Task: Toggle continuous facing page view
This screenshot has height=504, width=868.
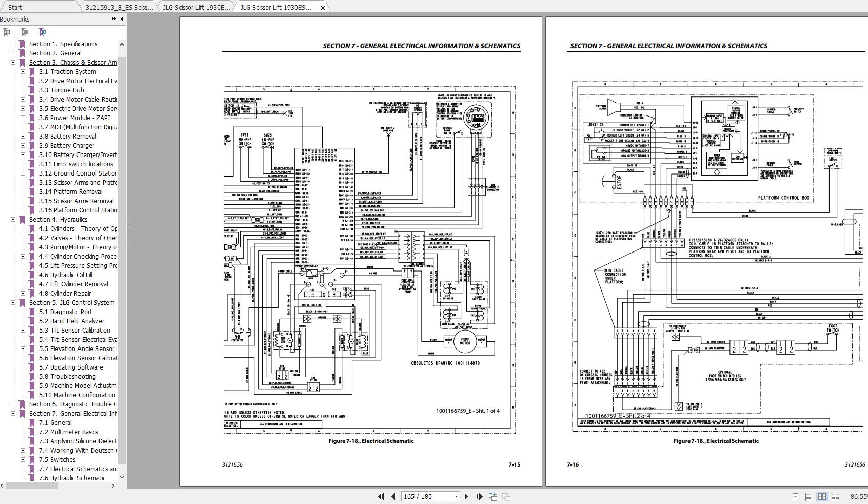Action: [835, 496]
